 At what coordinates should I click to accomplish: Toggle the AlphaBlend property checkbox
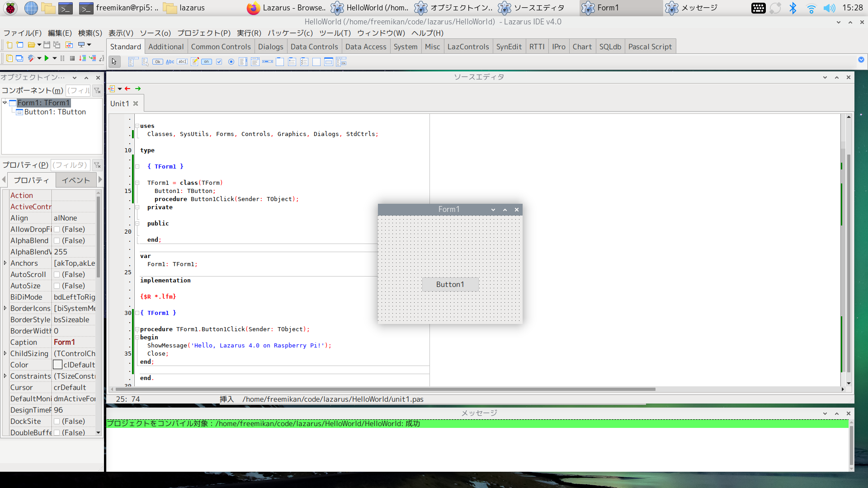(57, 241)
